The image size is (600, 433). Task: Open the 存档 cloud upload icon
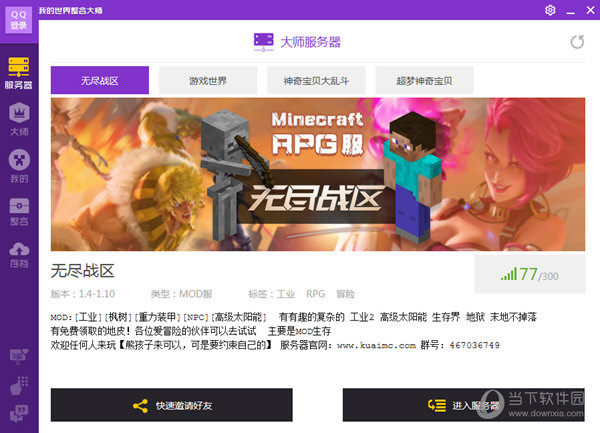click(x=19, y=254)
